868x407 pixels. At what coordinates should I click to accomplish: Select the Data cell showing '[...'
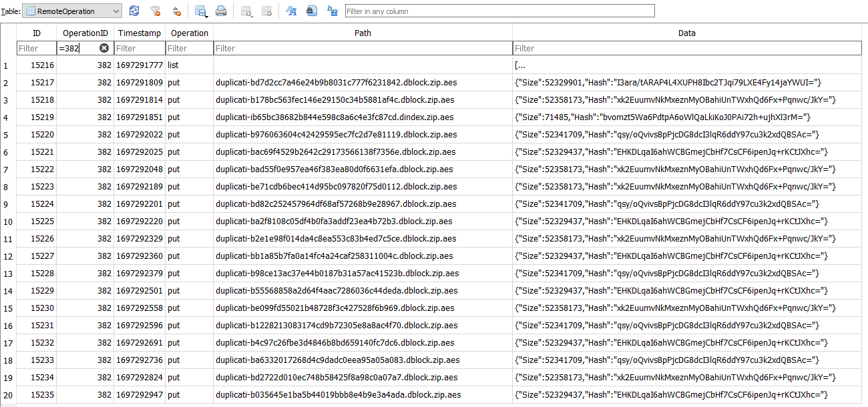point(687,65)
